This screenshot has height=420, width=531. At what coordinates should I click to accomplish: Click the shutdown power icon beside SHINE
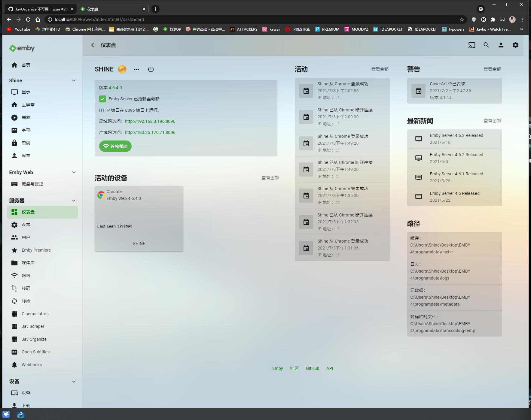coord(151,69)
